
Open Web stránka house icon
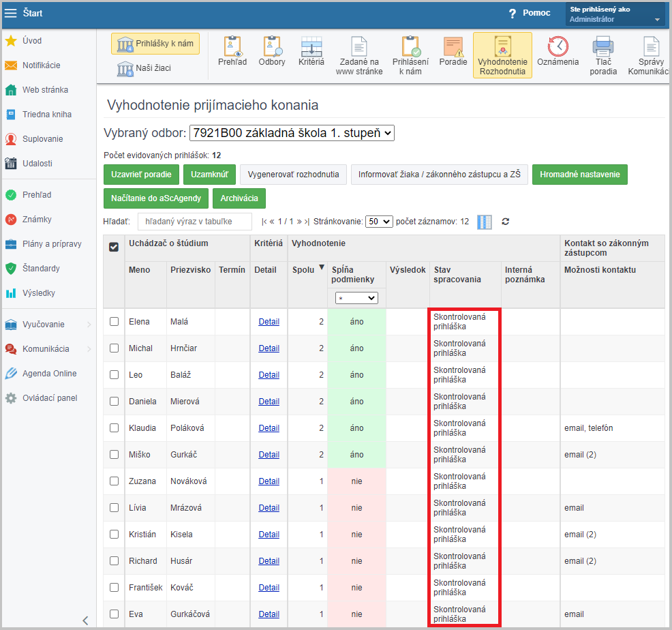tap(11, 90)
